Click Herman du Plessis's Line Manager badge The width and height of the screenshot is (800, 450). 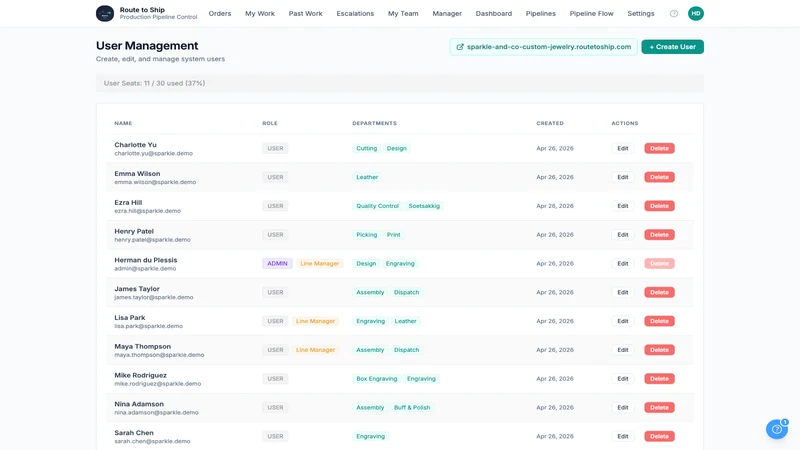[319, 264]
